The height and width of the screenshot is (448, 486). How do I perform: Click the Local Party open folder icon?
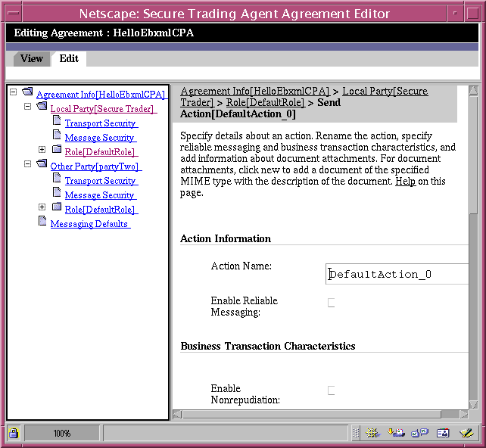(42, 106)
